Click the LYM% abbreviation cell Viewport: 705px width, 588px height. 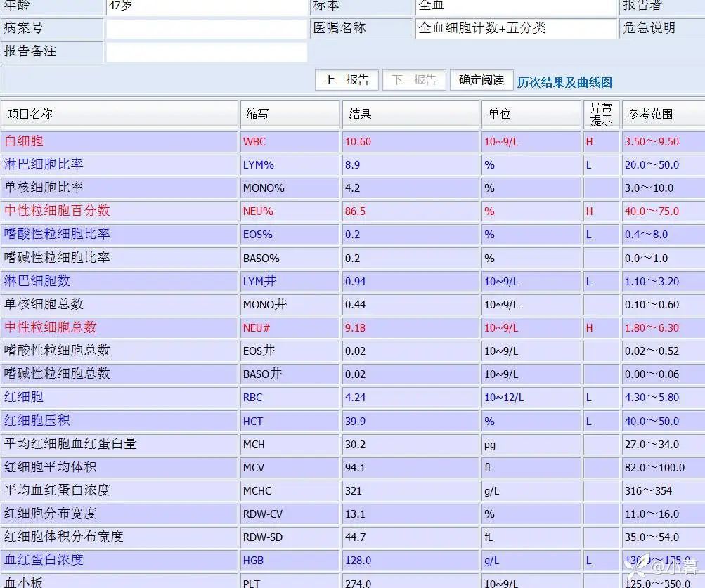pos(290,165)
